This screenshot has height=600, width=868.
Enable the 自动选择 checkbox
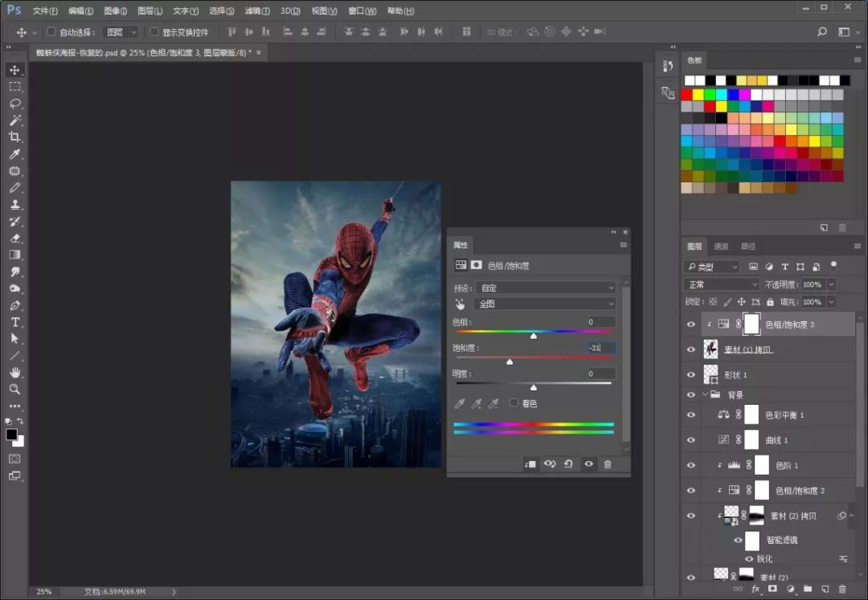pyautogui.click(x=51, y=31)
